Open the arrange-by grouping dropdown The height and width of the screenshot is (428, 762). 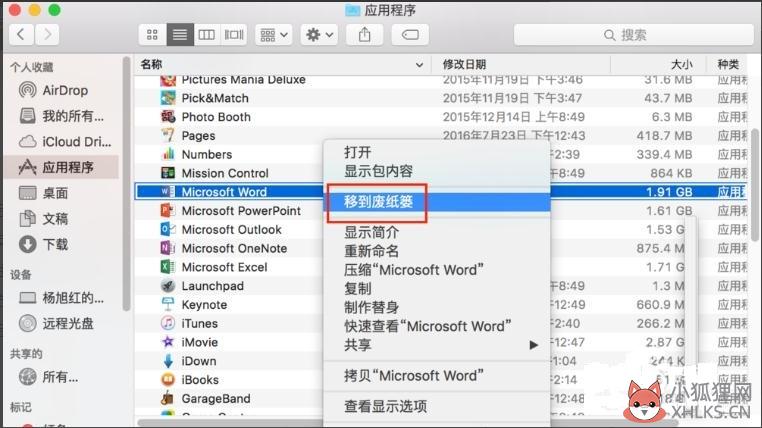tap(274, 34)
